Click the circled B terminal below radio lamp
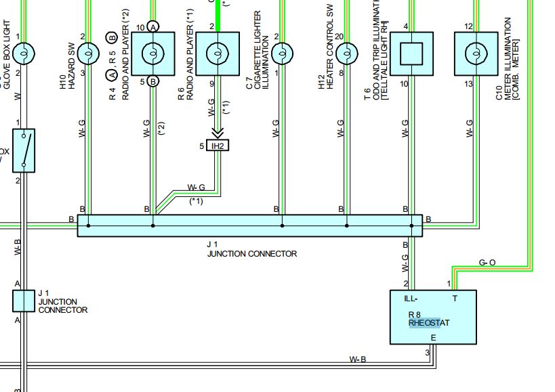 coord(153,82)
